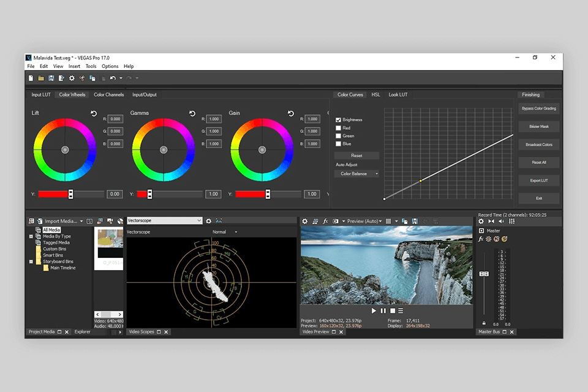Open the Tools menu
Viewport: 588px width, 392px height.
click(x=91, y=66)
